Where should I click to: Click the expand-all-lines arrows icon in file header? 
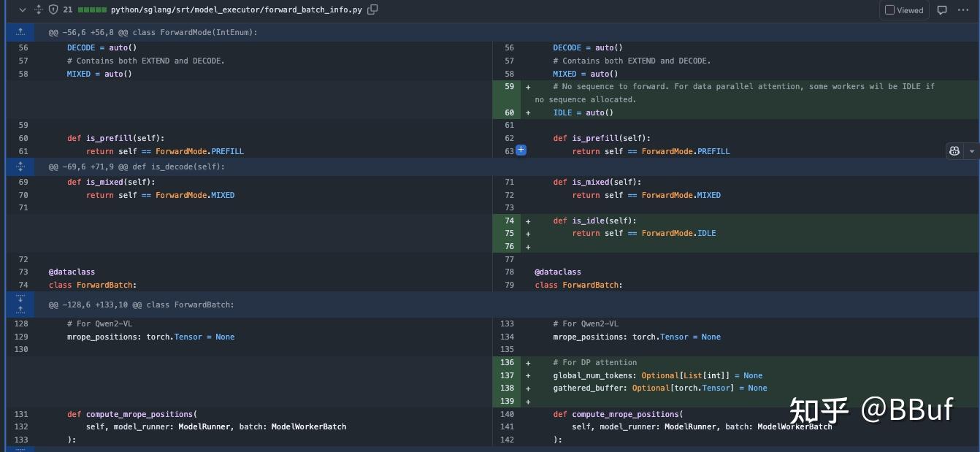tap(39, 10)
